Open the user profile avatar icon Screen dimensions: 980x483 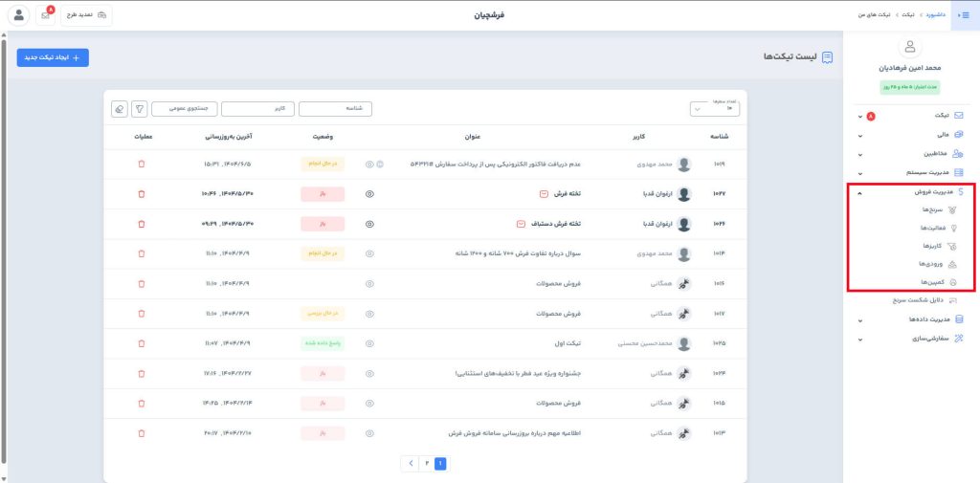pos(18,15)
